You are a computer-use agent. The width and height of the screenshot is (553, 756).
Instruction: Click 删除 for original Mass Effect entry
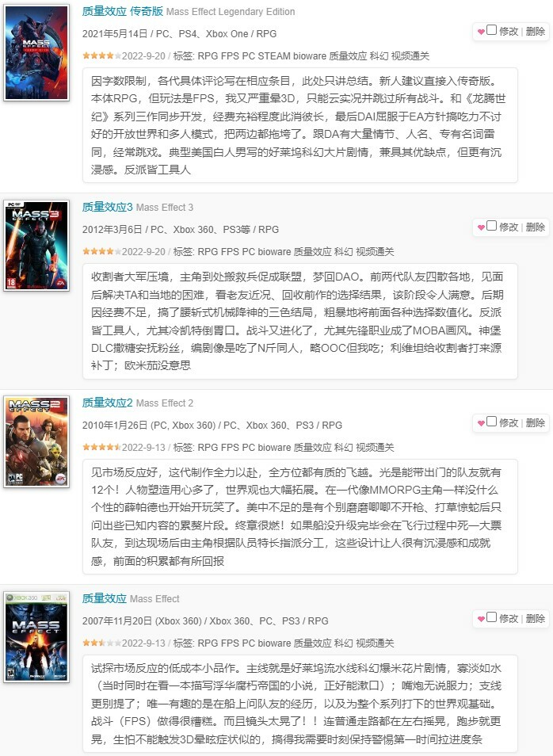(x=536, y=619)
